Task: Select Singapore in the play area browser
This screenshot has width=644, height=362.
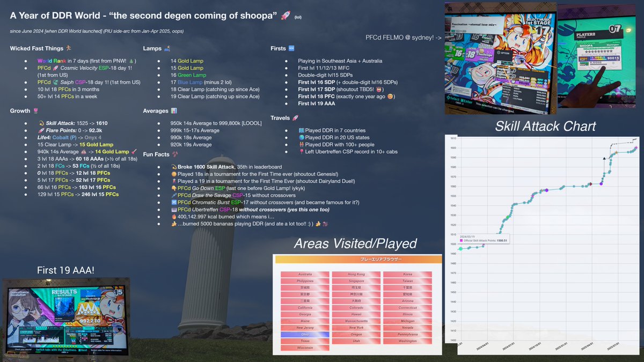Action: (x=356, y=281)
